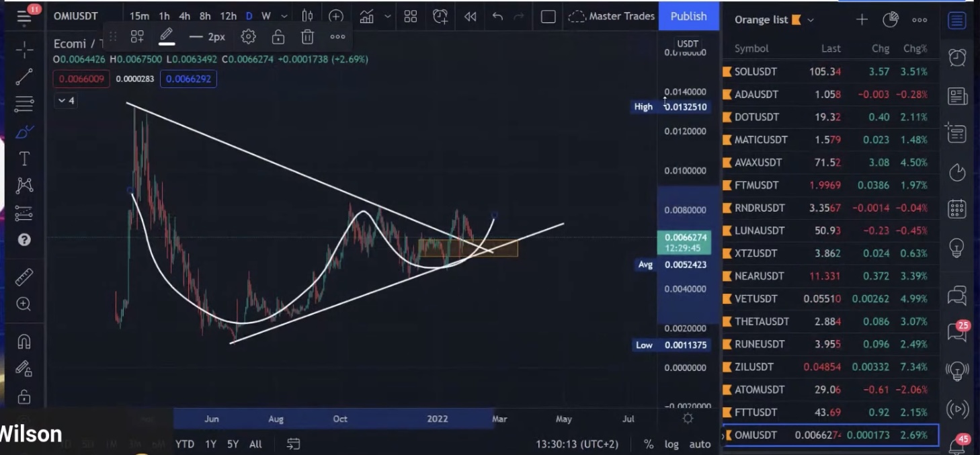Select the Text annotation tool

click(24, 159)
